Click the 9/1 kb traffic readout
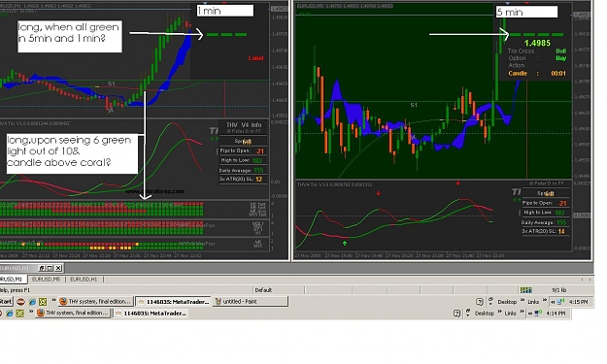607x364 pixels. pos(559,289)
